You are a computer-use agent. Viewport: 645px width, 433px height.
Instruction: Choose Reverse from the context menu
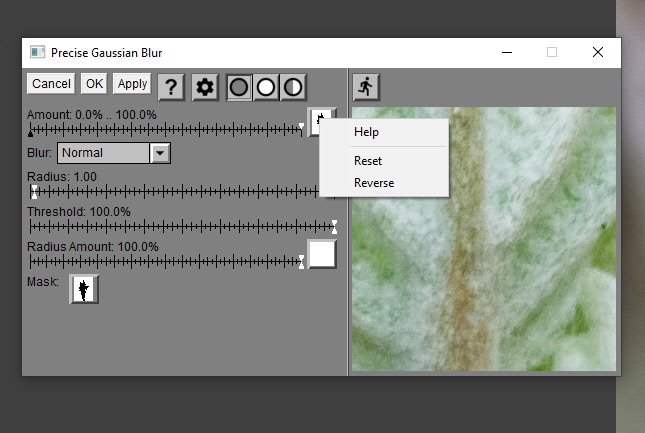pos(374,183)
